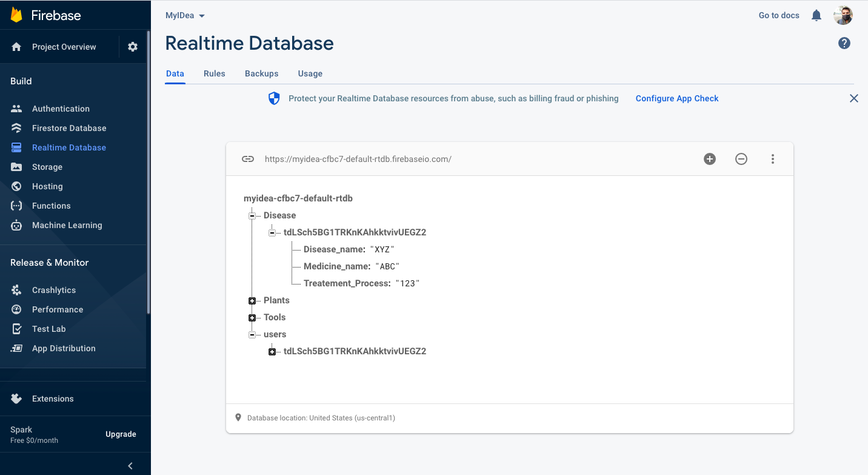Click the Upgrade plan button
The image size is (868, 475).
pyautogui.click(x=121, y=434)
